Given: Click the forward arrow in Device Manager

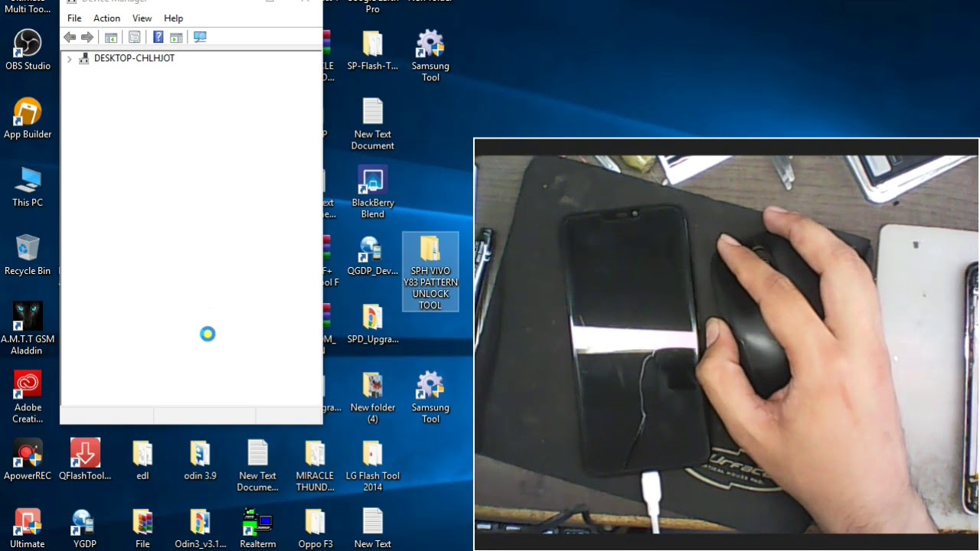Looking at the screenshot, I should pyautogui.click(x=87, y=37).
